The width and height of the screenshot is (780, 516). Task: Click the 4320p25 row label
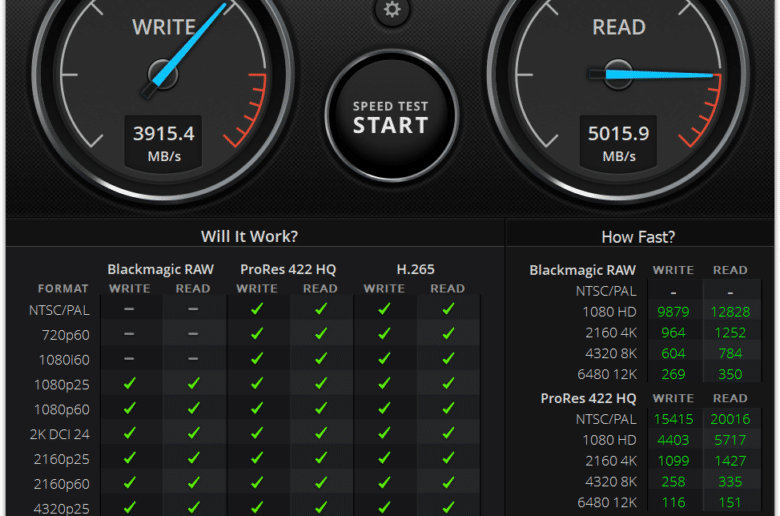(62, 509)
